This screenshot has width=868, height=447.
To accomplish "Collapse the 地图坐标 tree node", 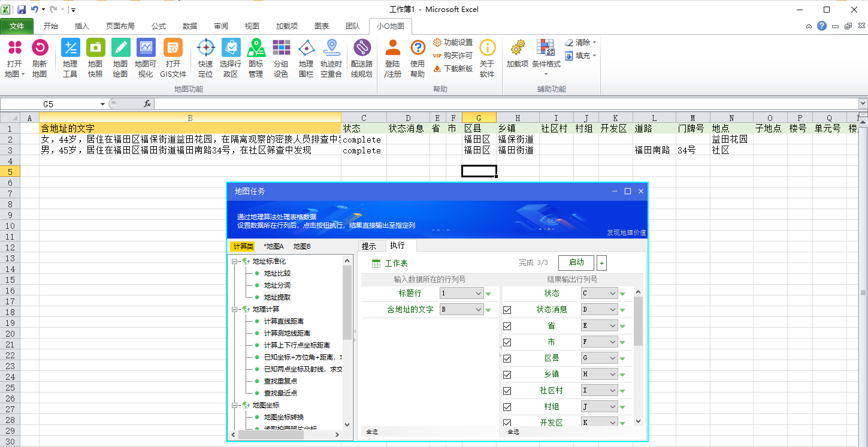I will click(x=235, y=406).
